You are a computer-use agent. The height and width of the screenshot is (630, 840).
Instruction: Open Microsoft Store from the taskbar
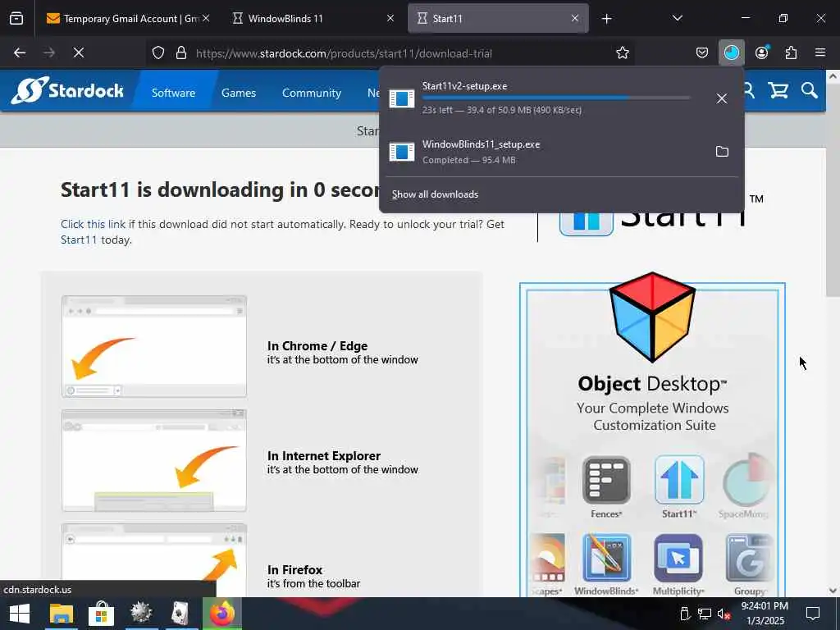pos(101,614)
